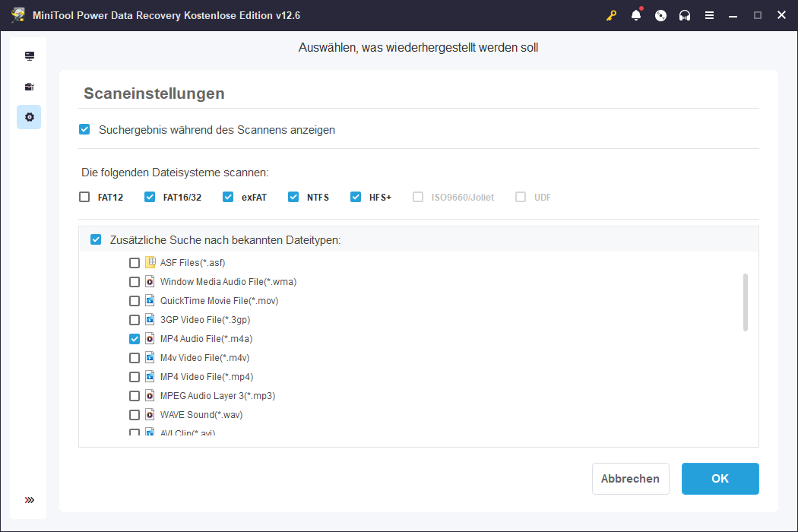798x532 pixels.
Task: Check the MPEG Audio Layer 3 box
Action: point(135,395)
